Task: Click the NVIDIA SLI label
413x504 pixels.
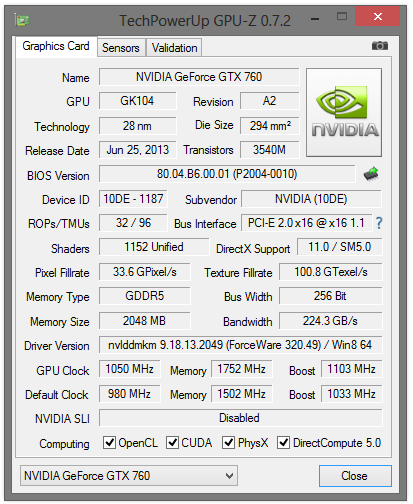Action: coord(62,419)
